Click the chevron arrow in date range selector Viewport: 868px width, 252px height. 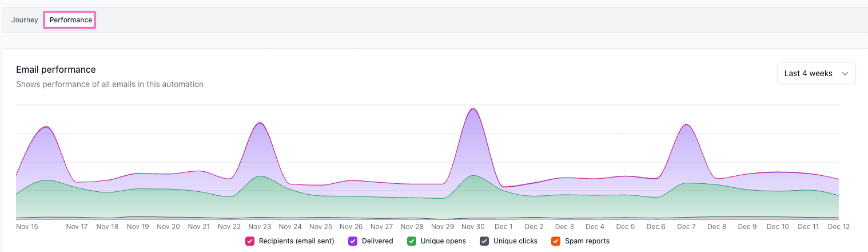click(845, 73)
